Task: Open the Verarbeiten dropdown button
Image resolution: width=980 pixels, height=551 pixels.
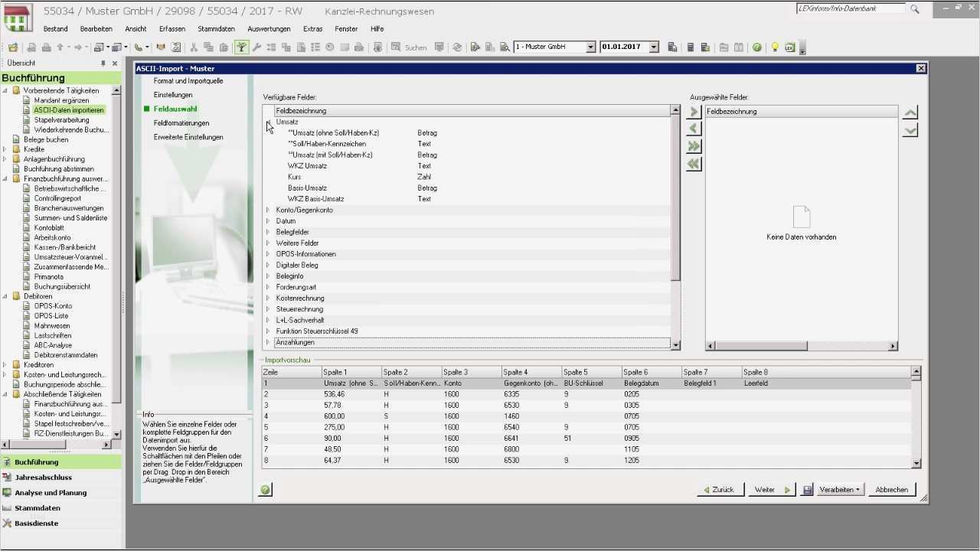Action: (x=840, y=490)
